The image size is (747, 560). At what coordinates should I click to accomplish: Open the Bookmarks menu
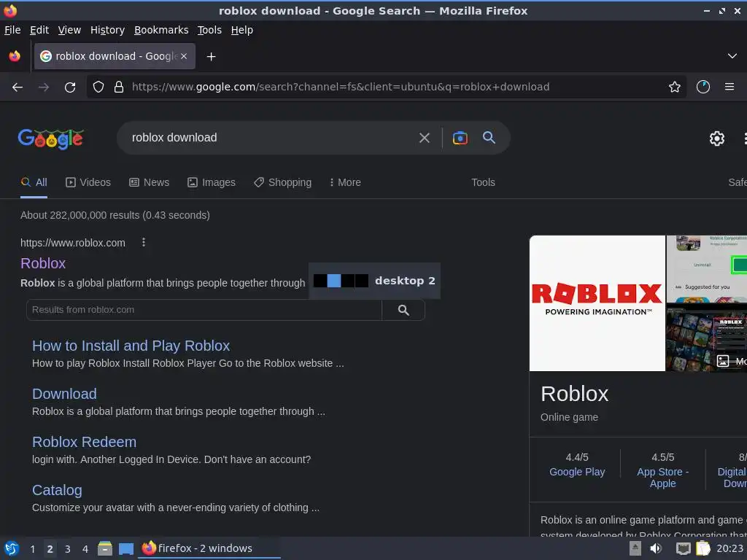click(161, 30)
